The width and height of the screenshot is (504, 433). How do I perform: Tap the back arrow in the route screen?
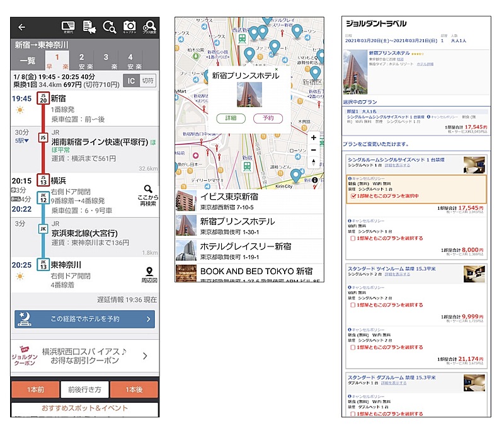click(21, 27)
